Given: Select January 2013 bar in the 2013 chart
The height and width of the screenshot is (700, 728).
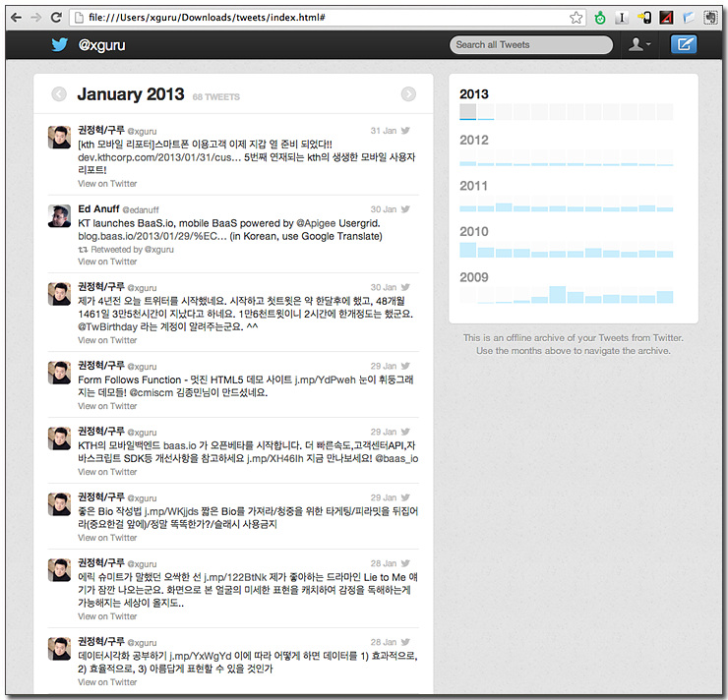Looking at the screenshot, I should click(467, 112).
